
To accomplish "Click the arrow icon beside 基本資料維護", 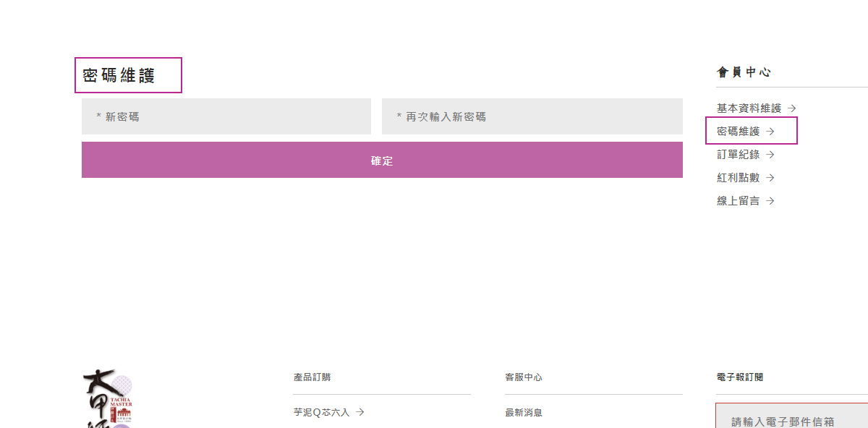I will [792, 108].
